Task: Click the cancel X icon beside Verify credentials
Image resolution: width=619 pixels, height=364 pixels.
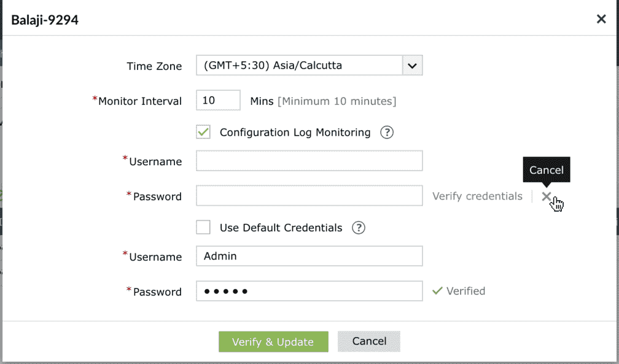Action: (546, 196)
